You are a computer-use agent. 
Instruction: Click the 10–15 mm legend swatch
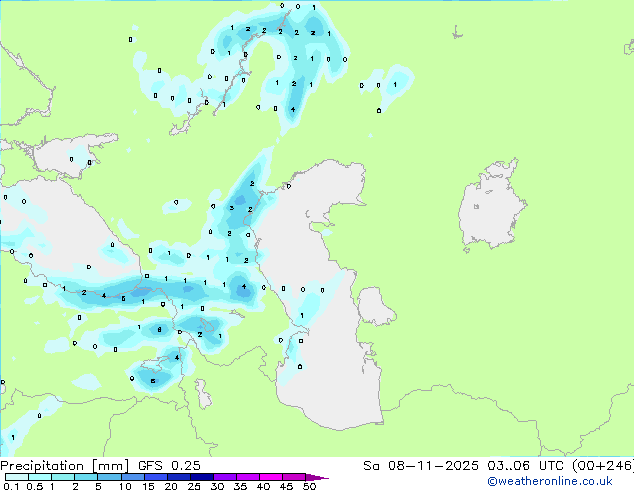[x=133, y=477]
